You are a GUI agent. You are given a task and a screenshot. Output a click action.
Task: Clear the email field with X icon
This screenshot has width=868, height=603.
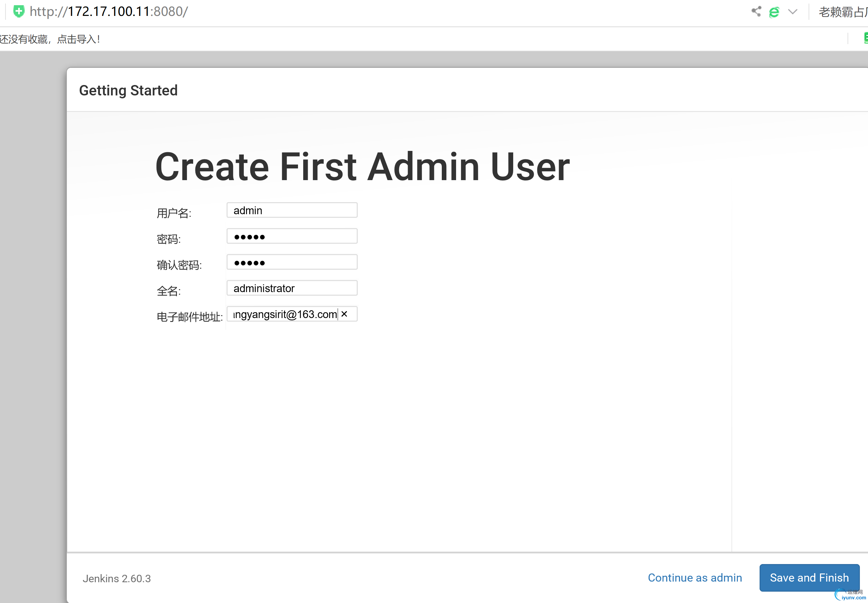(x=344, y=314)
